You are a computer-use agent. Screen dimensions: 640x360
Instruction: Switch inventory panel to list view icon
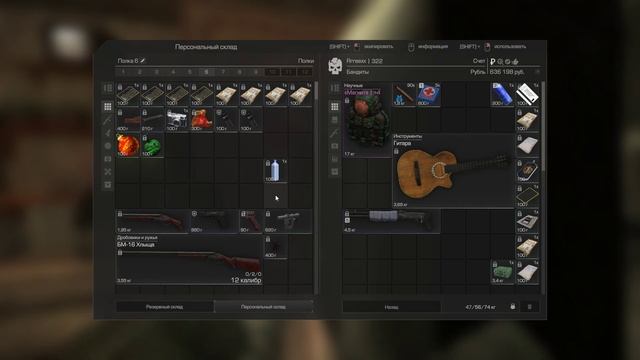click(x=335, y=88)
